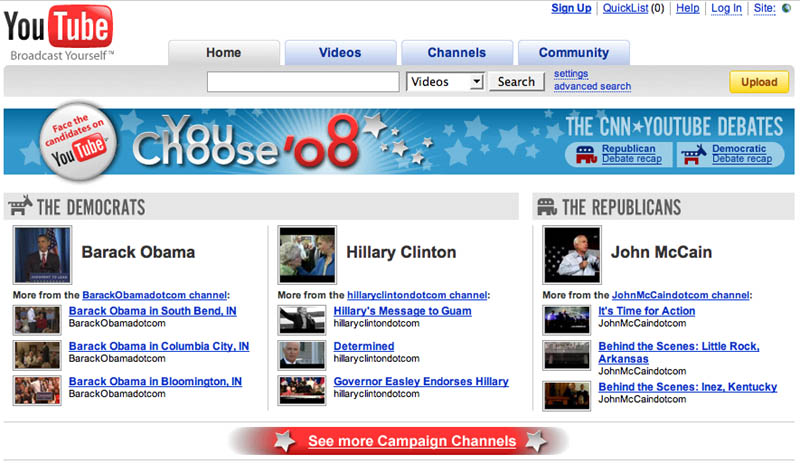Click the donkey icon beside The Democrats
This screenshot has height=464, width=800.
(20, 206)
